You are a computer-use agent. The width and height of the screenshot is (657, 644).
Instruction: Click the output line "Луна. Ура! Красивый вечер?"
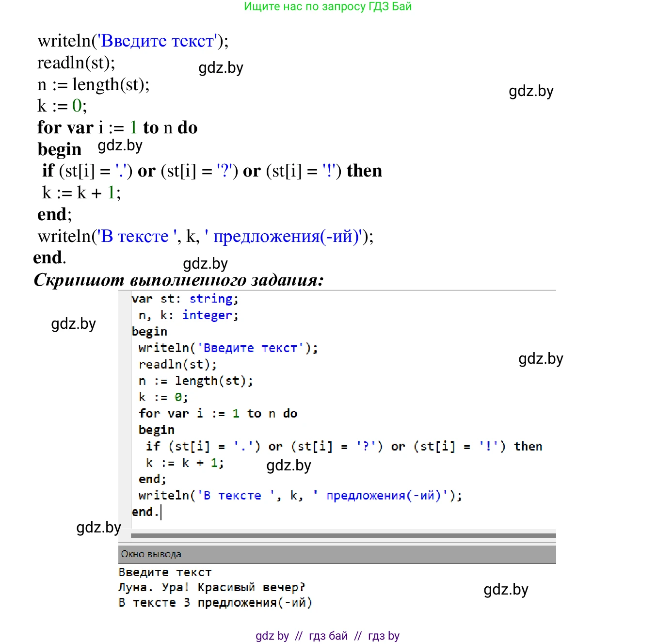[212, 587]
